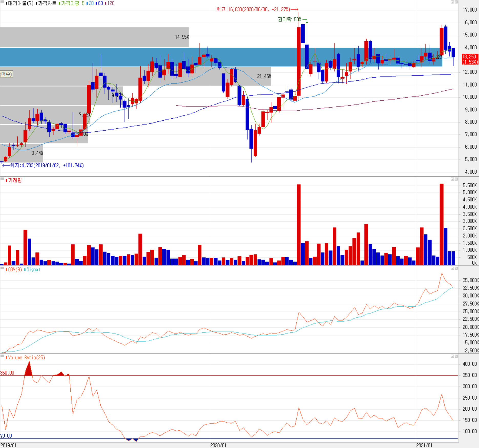479x448 pixels.
Task: Click the 최저:4,703 low price annotation
Action: point(43,165)
